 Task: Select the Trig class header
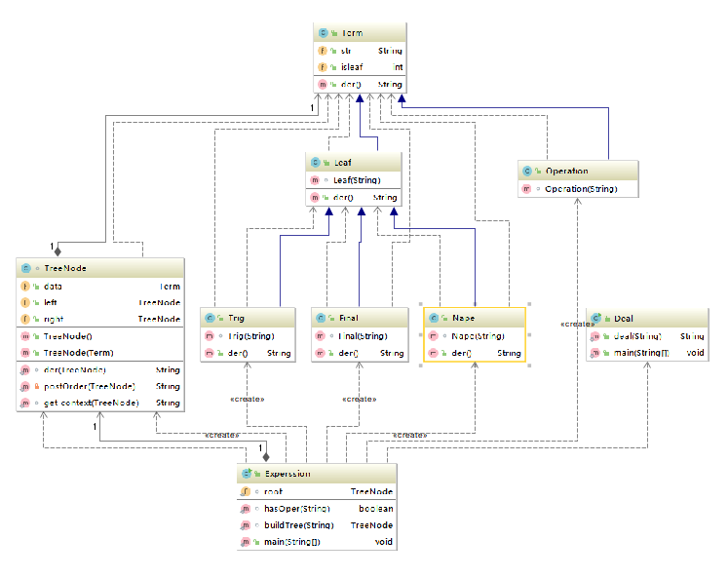click(248, 318)
